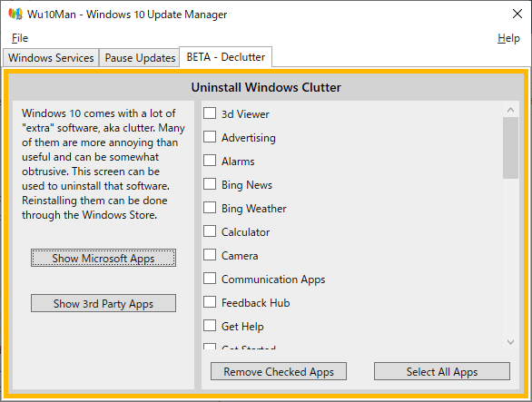Select the Get Help checkbox
The width and height of the screenshot is (532, 402).
click(x=210, y=326)
